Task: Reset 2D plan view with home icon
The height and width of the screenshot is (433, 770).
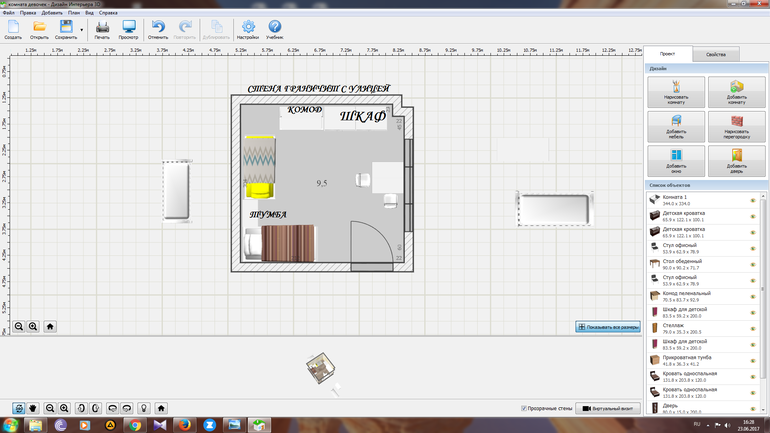Action: (50, 326)
